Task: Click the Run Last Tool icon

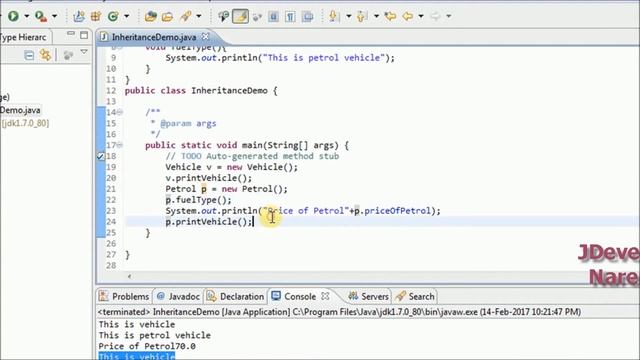Action: pos(40,16)
